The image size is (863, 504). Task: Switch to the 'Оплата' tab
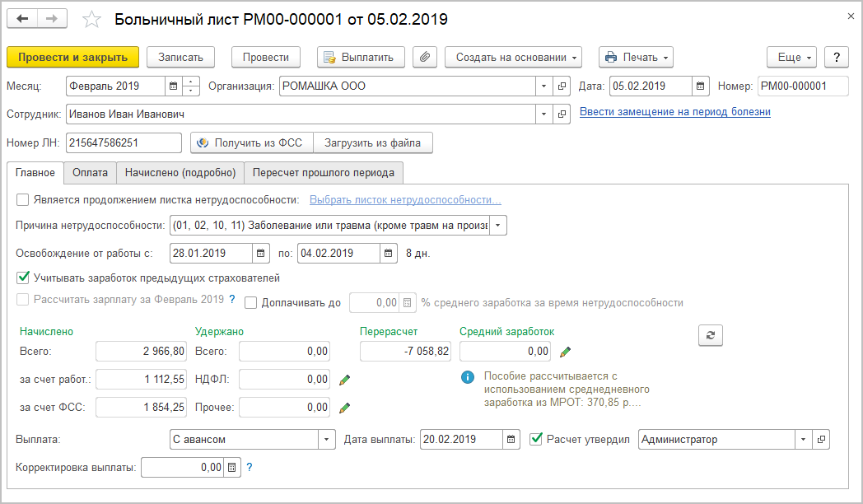click(x=90, y=172)
